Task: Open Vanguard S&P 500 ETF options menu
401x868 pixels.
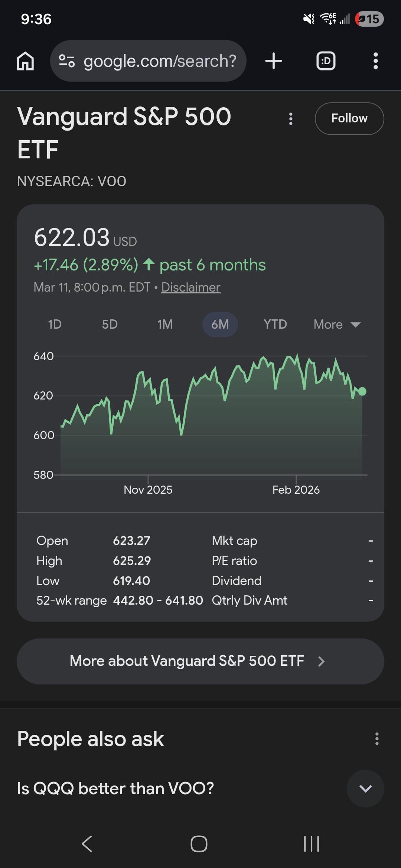Action: pyautogui.click(x=291, y=119)
